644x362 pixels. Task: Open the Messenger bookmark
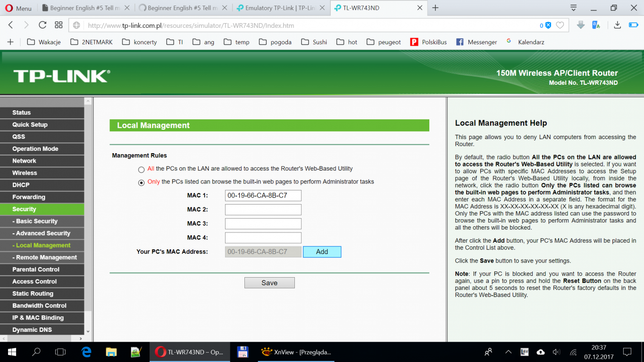pyautogui.click(x=477, y=42)
